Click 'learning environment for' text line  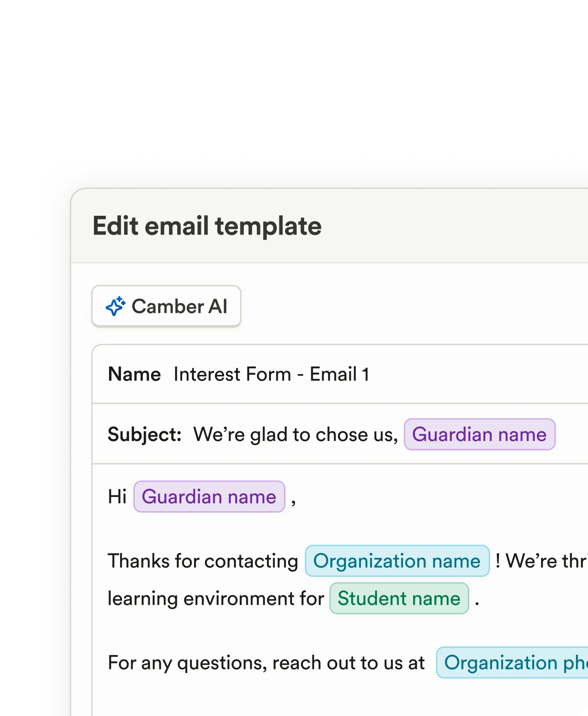pyautogui.click(x=216, y=599)
